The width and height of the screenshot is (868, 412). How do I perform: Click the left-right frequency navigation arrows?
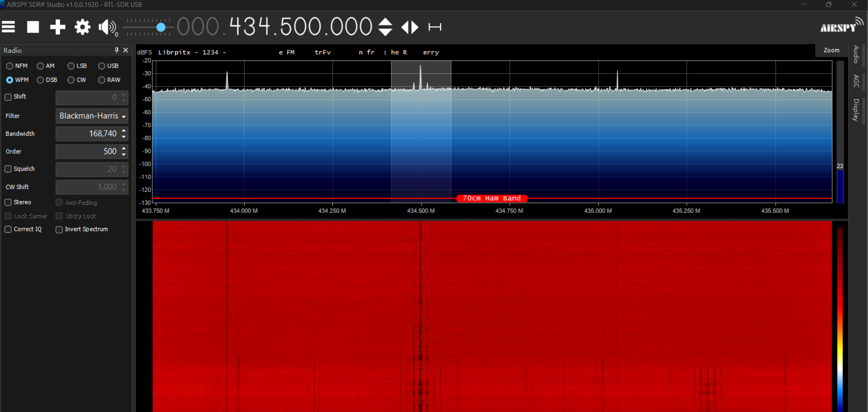409,27
